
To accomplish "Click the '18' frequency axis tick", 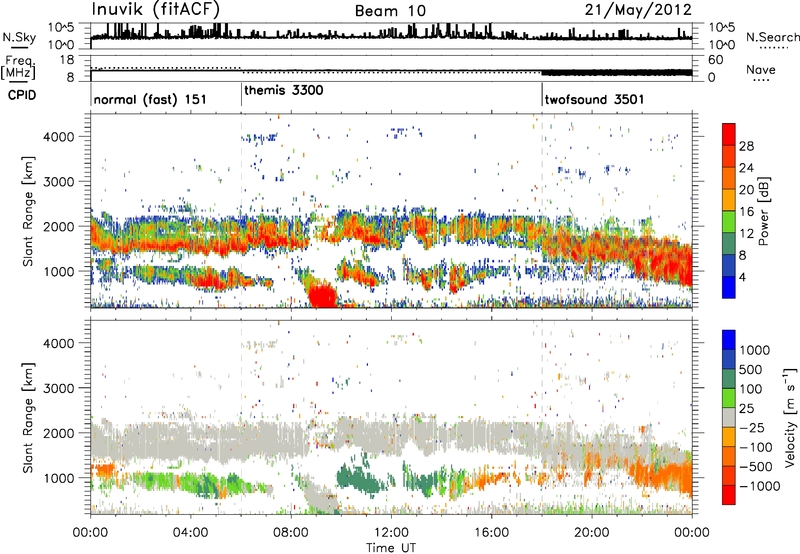I will [66, 60].
